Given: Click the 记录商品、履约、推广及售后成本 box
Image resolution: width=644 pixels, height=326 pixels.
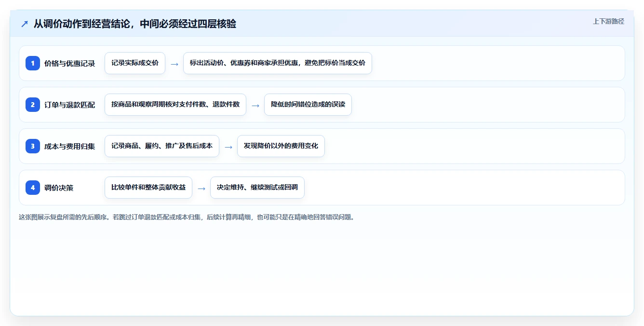Looking at the screenshot, I should click(x=162, y=146).
